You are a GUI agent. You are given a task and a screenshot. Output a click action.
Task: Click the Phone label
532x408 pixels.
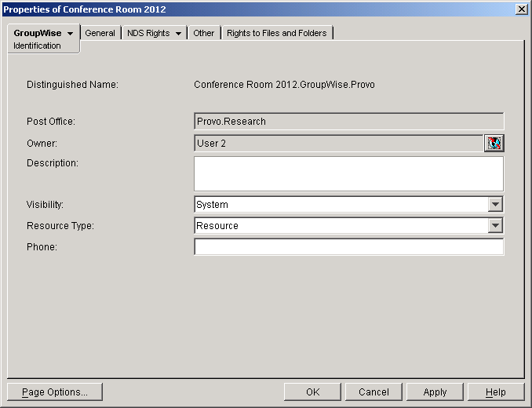coord(42,247)
